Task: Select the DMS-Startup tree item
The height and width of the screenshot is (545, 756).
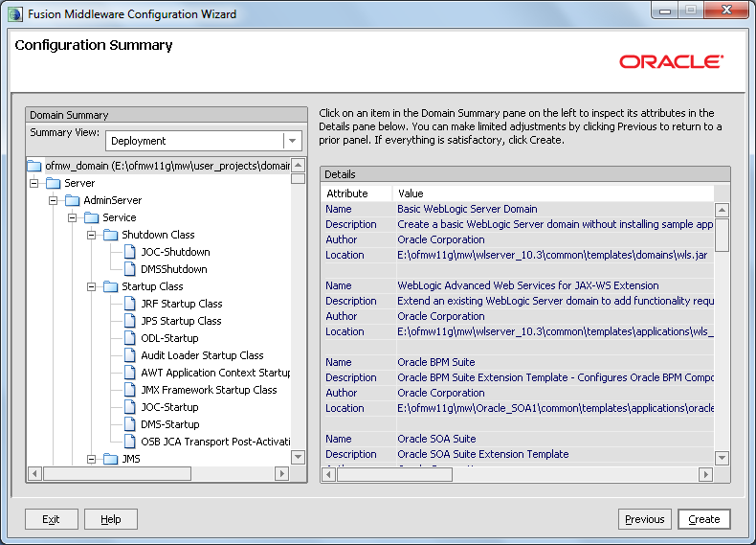Action: 170,424
